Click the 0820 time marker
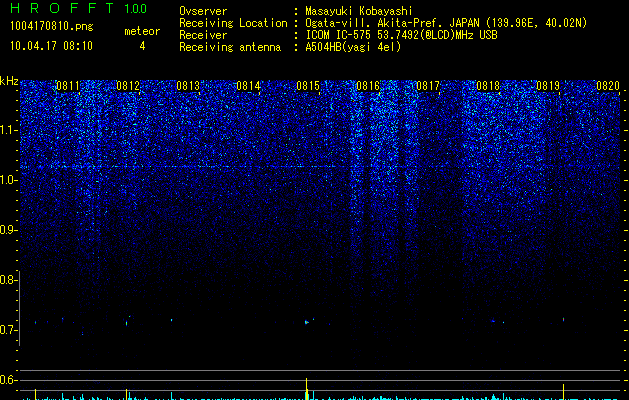Viewport: 629px width, 400px height. click(608, 86)
